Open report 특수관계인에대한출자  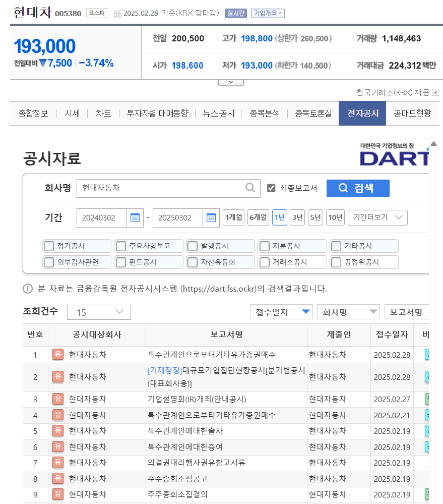185,431
